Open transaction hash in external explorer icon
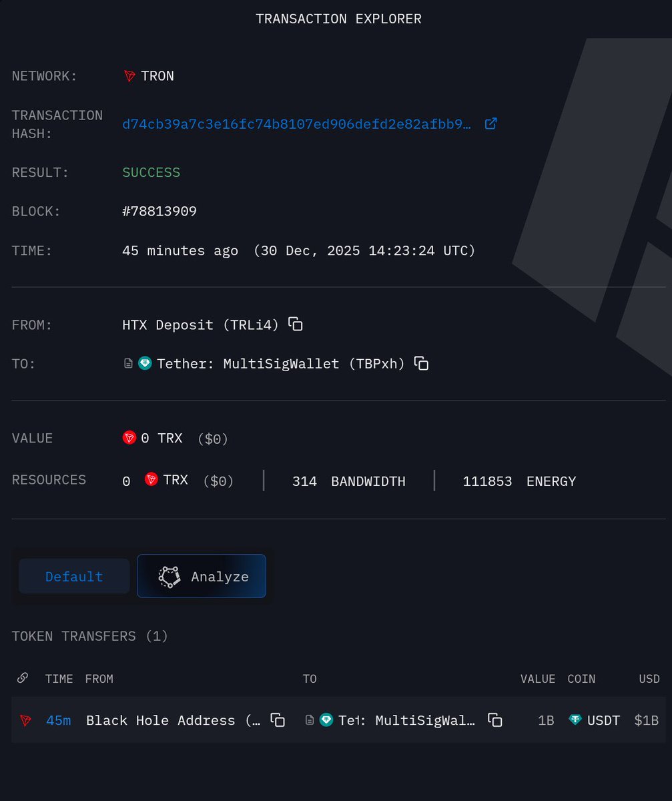The height and width of the screenshot is (801, 672). (x=490, y=123)
